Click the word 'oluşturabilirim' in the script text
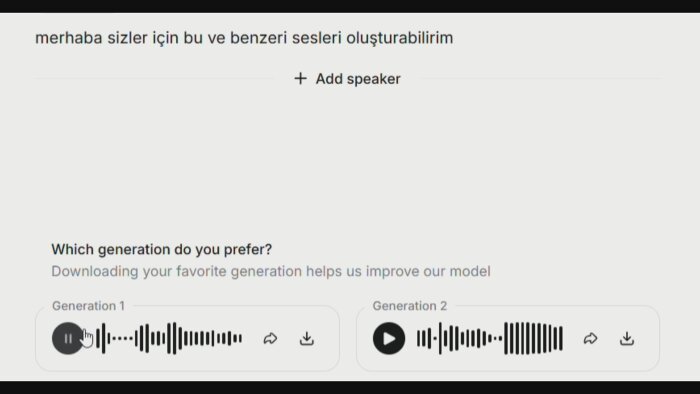Screen dimensions: 700x394 click(x=400, y=38)
